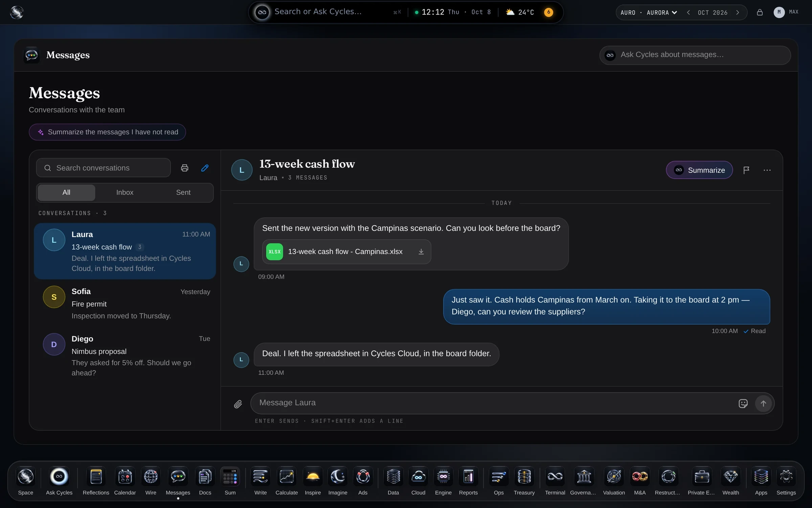Open the Reflections app in dock
The height and width of the screenshot is (508, 812).
click(96, 481)
